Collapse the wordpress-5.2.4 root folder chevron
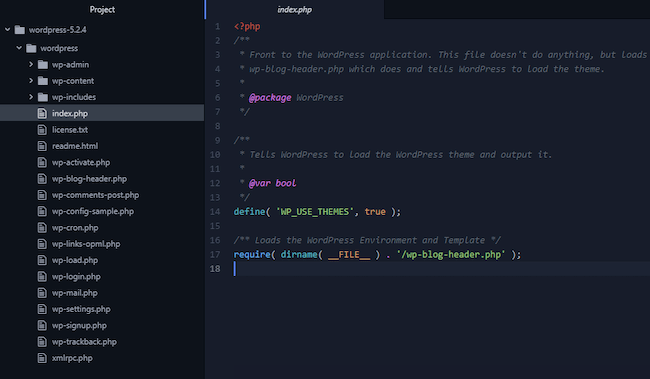The height and width of the screenshot is (379, 650). 7,29
